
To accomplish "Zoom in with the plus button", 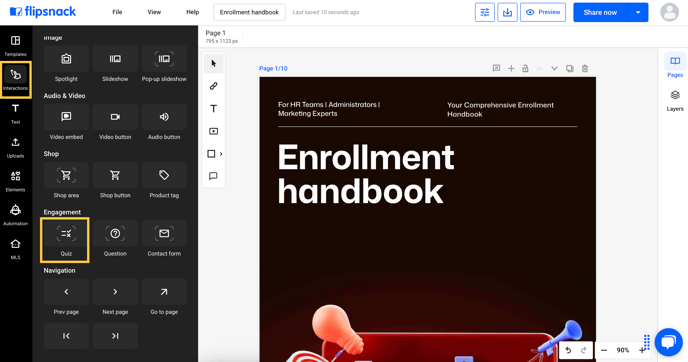I will pyautogui.click(x=641, y=350).
